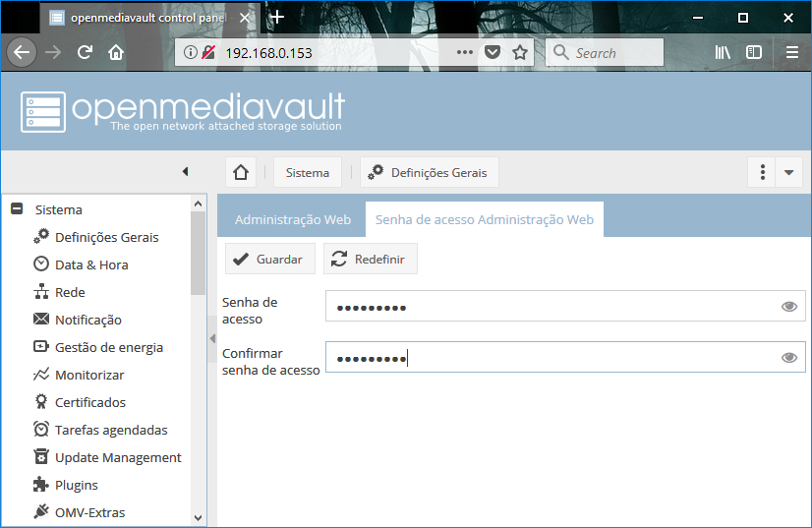Click the Guardar save button
The height and width of the screenshot is (528, 812).
[269, 259]
